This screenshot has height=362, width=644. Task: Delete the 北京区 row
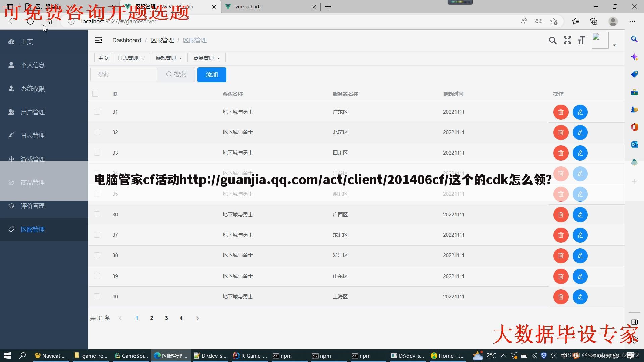pyautogui.click(x=560, y=133)
